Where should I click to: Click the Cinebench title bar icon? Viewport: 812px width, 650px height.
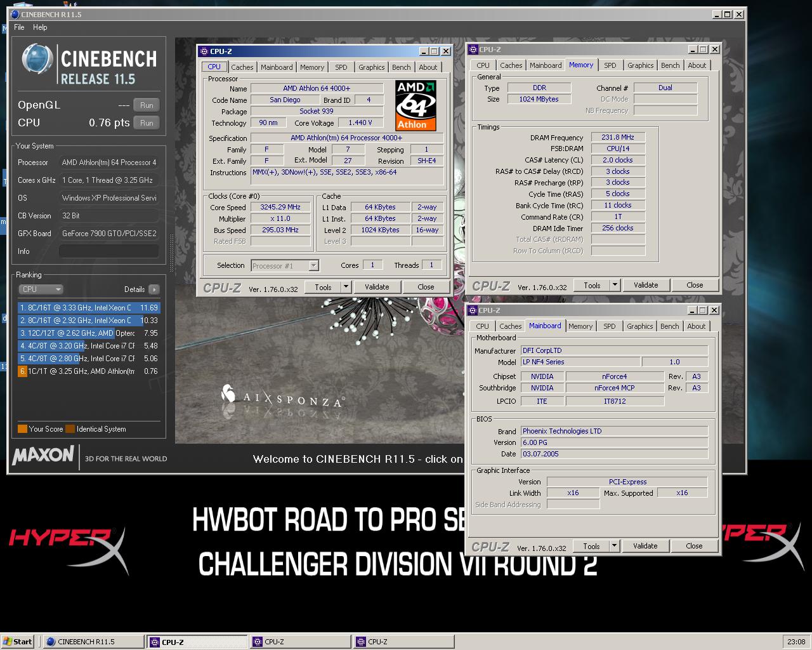(x=15, y=14)
